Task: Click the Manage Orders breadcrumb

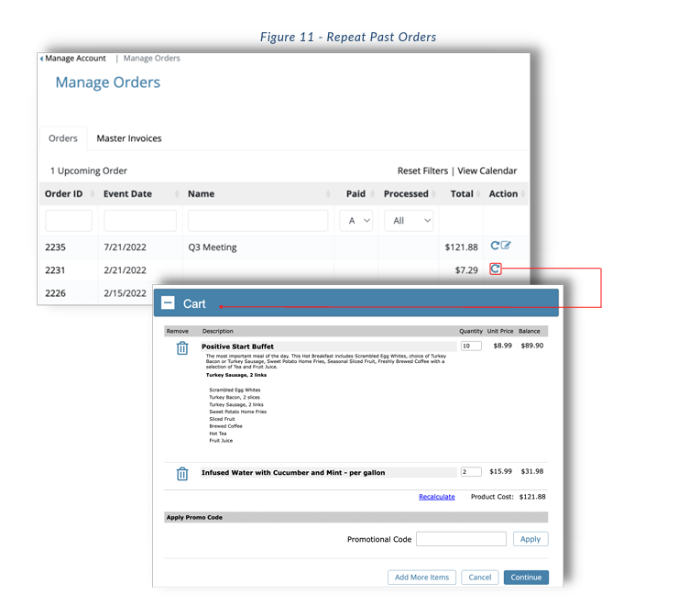Action: click(x=152, y=59)
